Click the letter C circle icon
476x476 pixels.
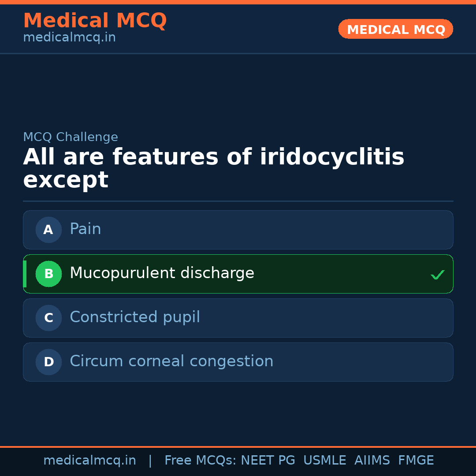[48, 318]
